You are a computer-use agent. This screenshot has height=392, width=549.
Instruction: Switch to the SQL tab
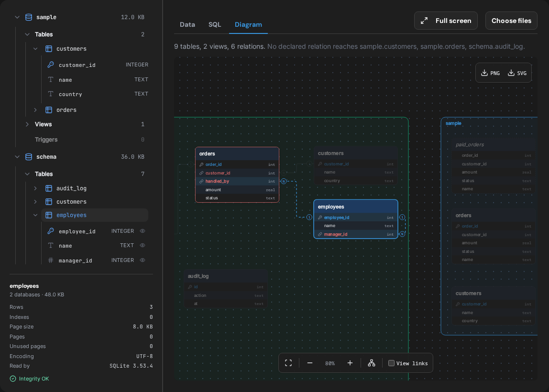(x=215, y=24)
